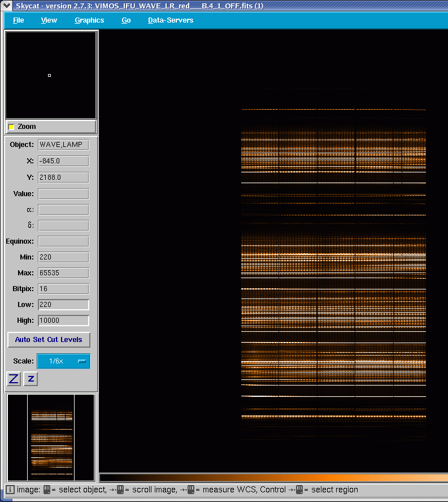Click the Low cut level field

tap(63, 305)
